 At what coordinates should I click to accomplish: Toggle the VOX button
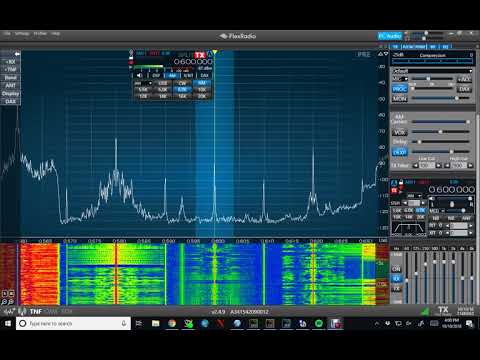click(399, 133)
